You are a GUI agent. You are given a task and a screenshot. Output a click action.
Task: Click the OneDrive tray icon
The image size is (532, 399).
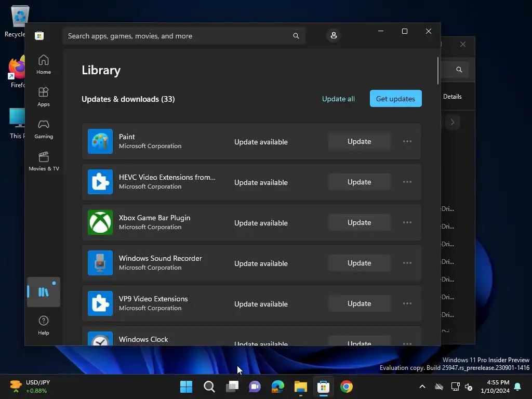(439, 387)
